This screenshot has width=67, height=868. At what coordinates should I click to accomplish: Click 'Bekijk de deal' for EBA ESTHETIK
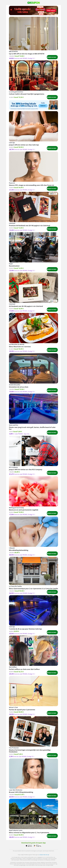[52, 57]
